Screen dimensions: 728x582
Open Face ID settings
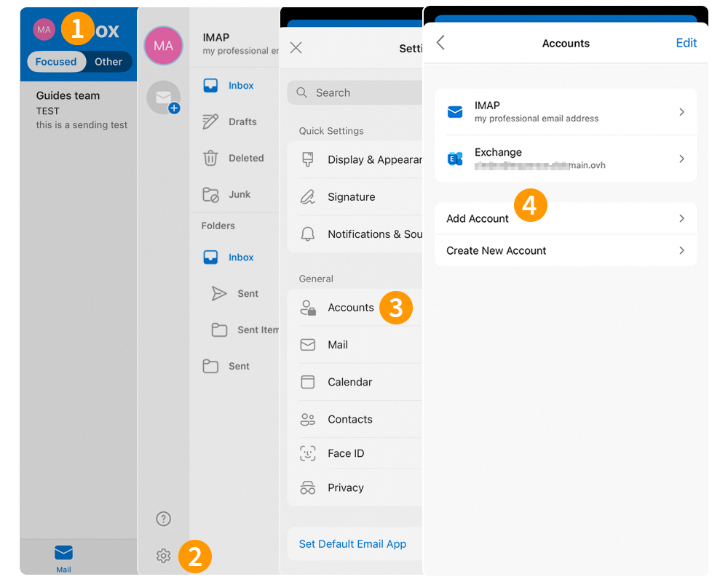coord(347,453)
